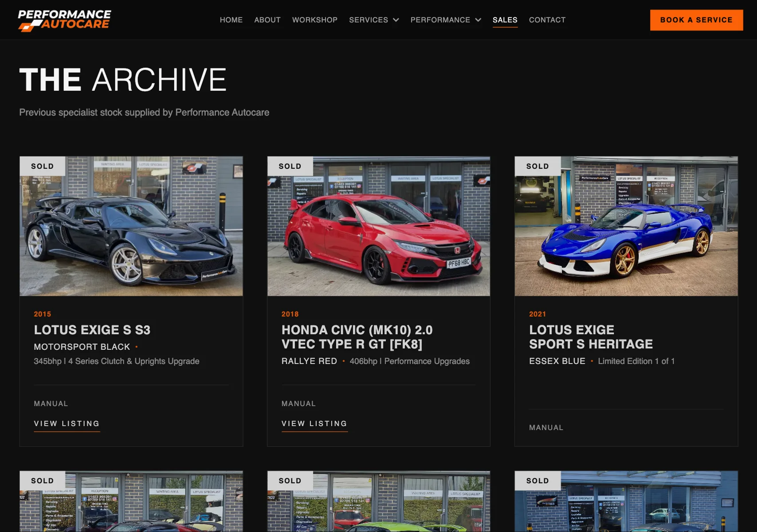Click the Motorsport Black colour text
This screenshot has height=532, width=757.
pyautogui.click(x=82, y=347)
